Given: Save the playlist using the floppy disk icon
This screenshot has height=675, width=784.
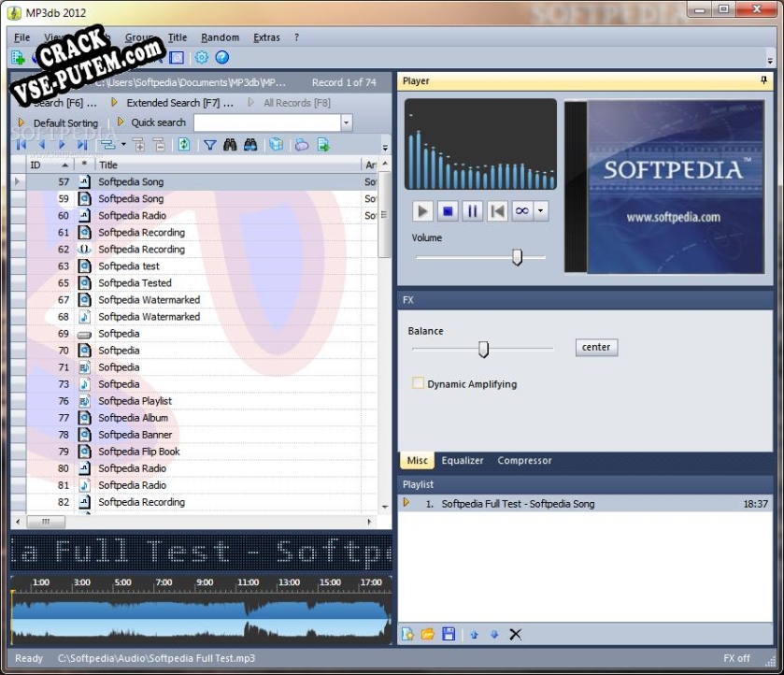Looking at the screenshot, I should tap(449, 635).
